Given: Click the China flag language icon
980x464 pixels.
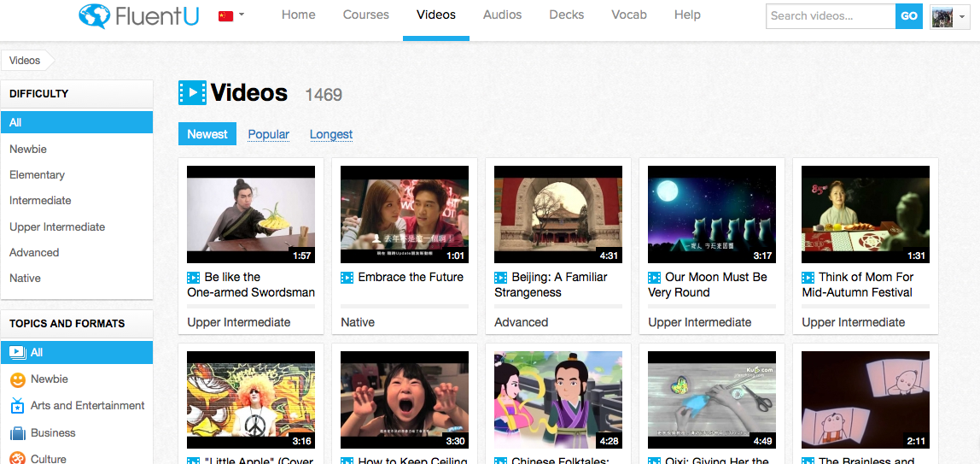Looking at the screenshot, I should tap(225, 15).
